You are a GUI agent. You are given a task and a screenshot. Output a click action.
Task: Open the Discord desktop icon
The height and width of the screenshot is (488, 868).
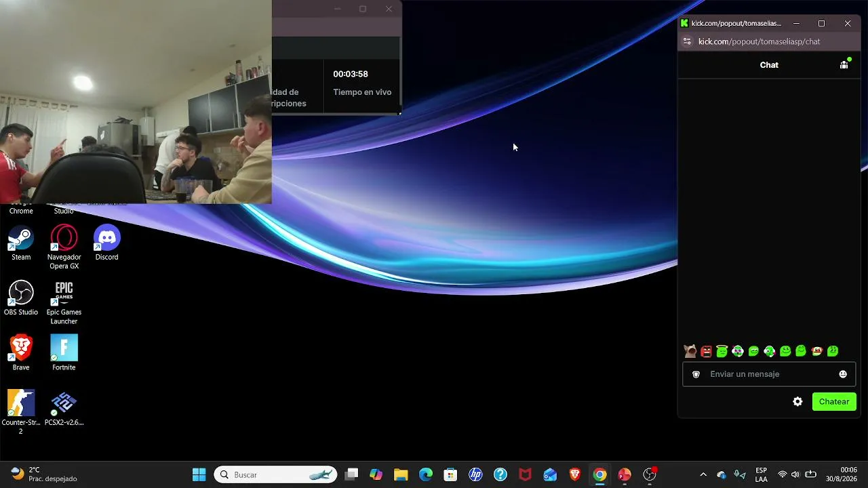click(x=106, y=243)
